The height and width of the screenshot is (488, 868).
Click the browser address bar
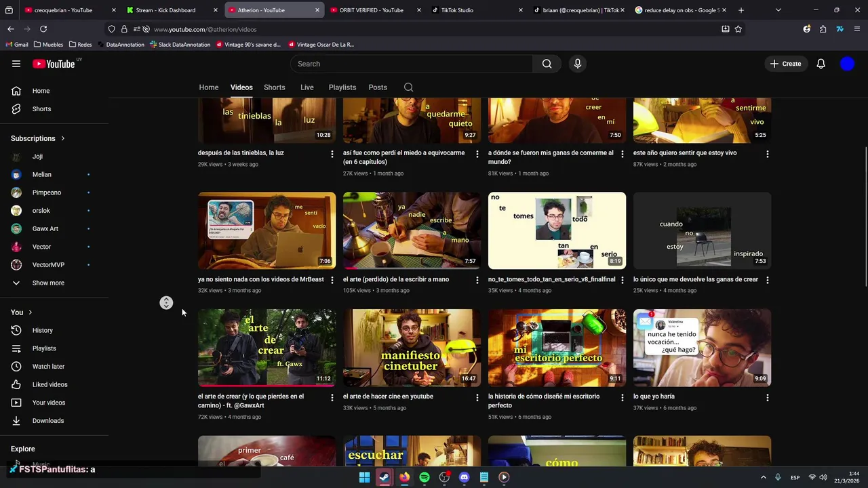tap(434, 29)
